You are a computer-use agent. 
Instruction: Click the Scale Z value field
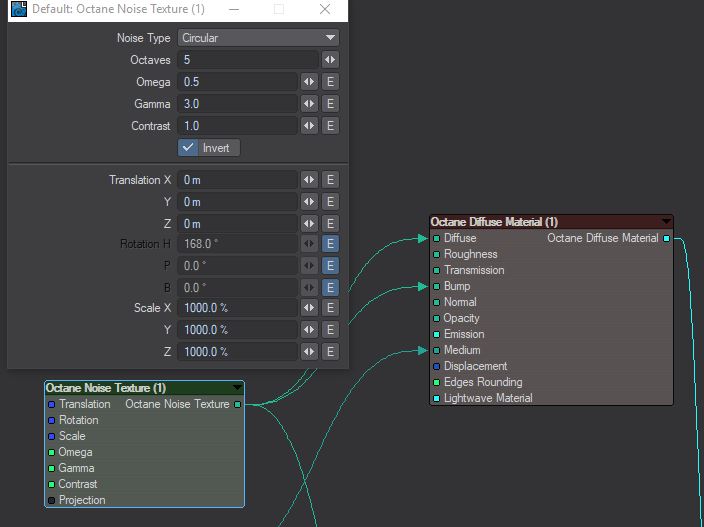(x=238, y=351)
